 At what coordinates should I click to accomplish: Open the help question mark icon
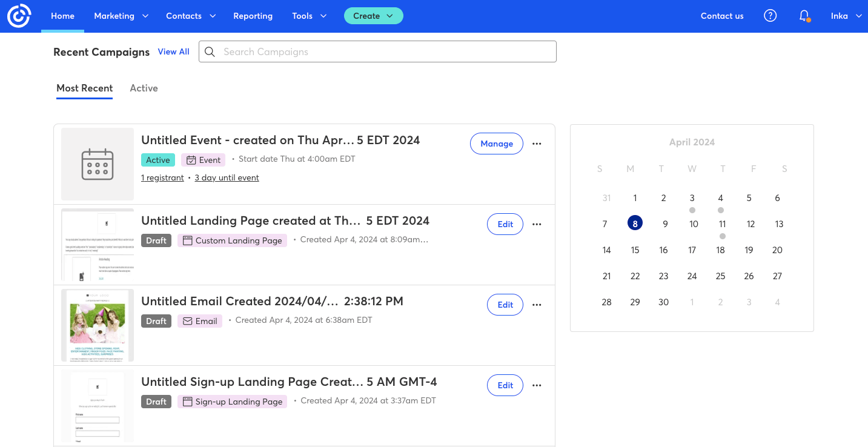click(x=770, y=16)
